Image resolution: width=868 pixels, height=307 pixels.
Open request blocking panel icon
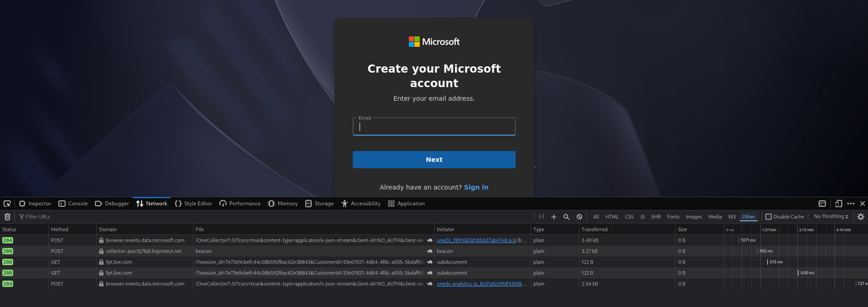tap(579, 217)
